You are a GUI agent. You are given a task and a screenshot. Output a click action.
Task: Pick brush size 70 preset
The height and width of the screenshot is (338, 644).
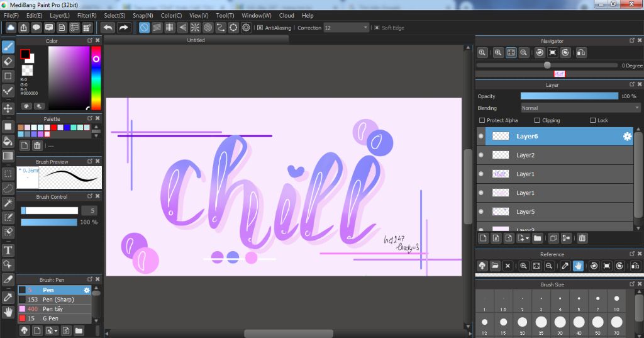616,325
